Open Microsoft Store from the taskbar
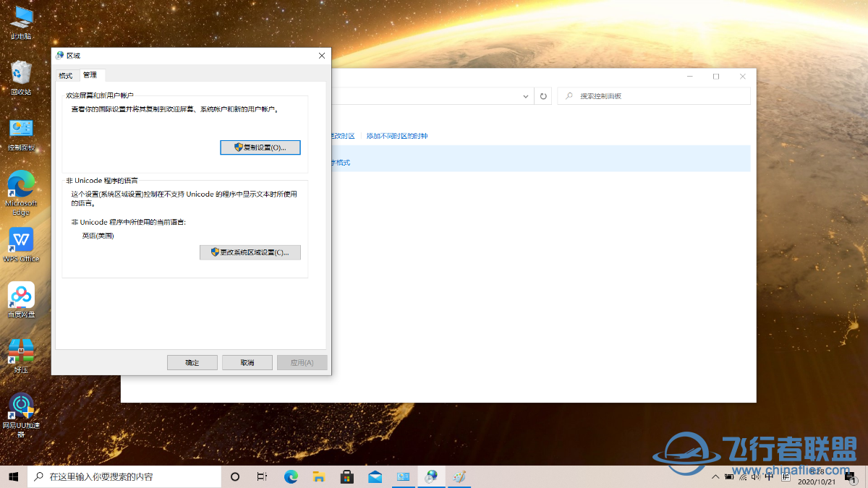 tap(347, 476)
